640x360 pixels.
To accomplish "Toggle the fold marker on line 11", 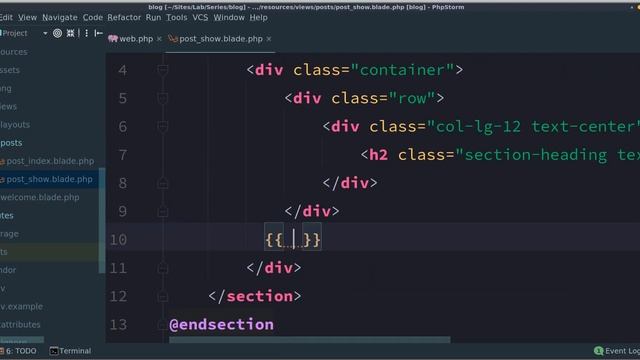I will [163, 268].
